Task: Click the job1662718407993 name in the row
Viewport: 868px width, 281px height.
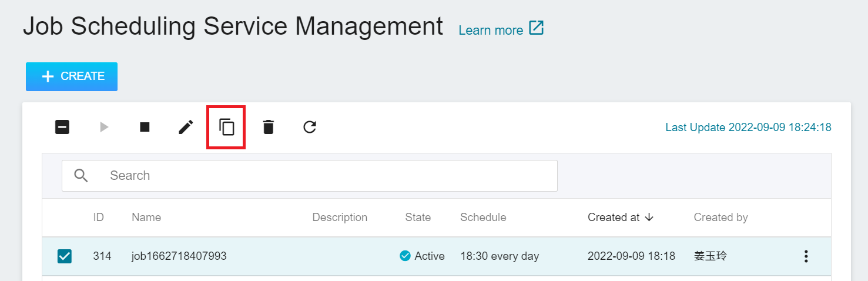Action: coord(179,256)
